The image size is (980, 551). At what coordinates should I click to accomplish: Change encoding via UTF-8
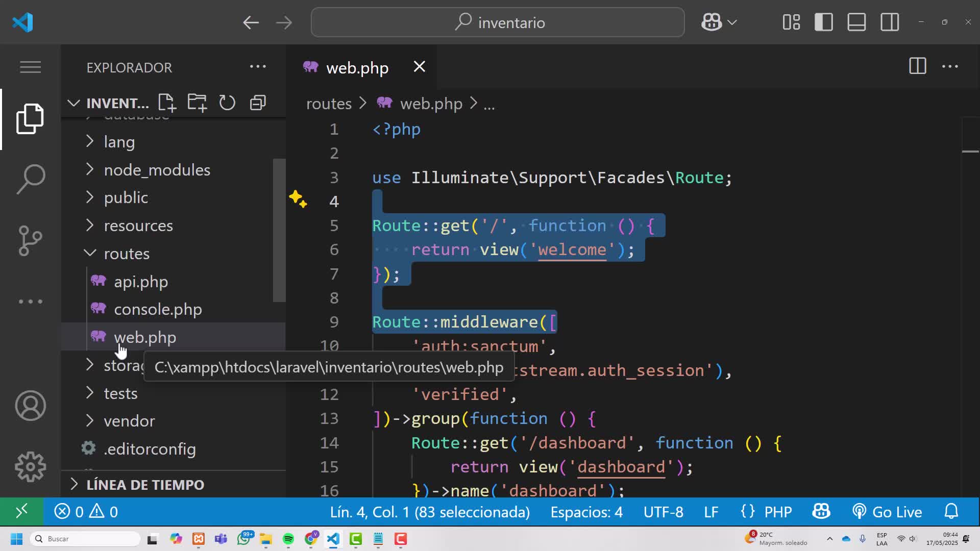[663, 512]
